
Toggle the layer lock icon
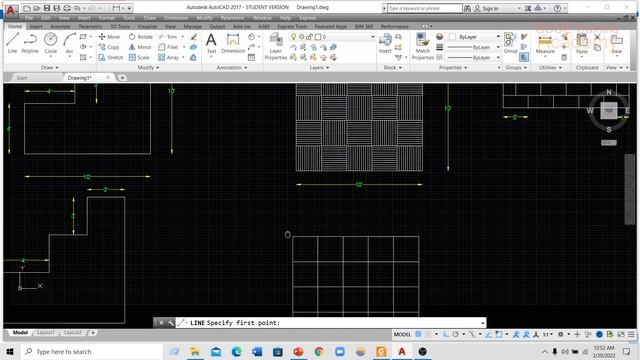[x=310, y=37]
